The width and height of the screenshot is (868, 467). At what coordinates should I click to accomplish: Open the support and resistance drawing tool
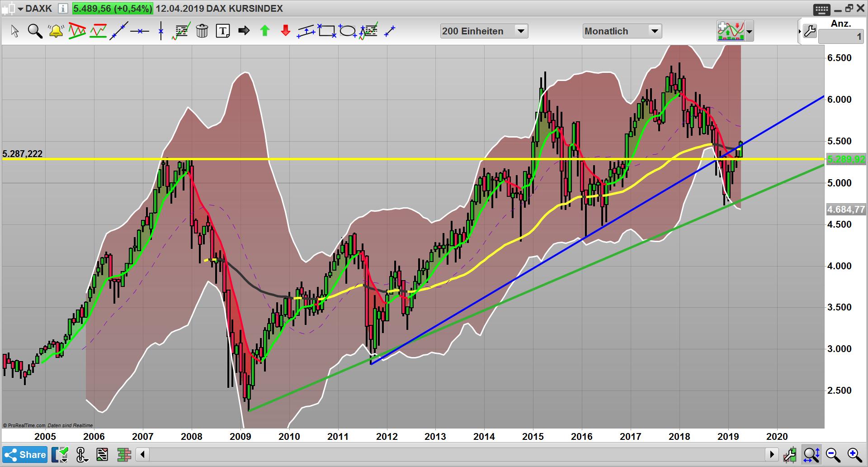tap(98, 31)
